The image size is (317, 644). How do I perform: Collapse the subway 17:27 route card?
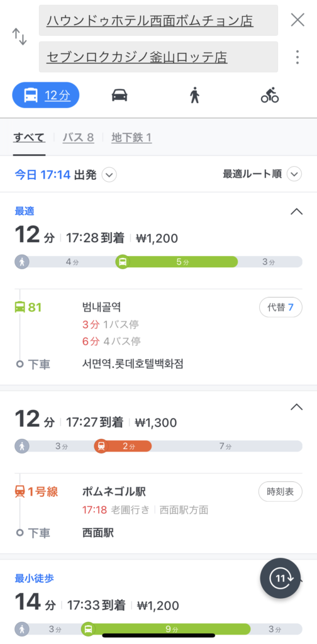point(296,408)
